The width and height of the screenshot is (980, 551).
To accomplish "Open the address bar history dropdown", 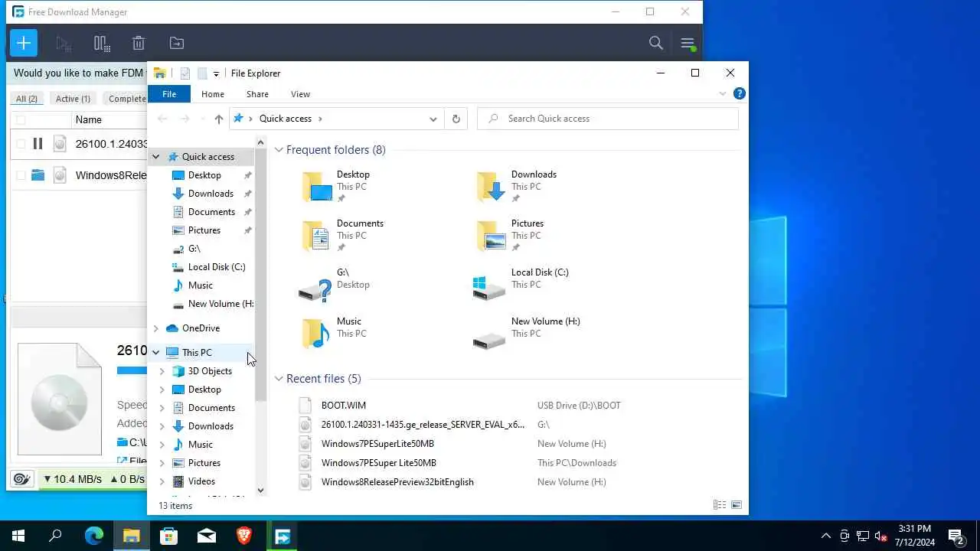I will tap(433, 119).
